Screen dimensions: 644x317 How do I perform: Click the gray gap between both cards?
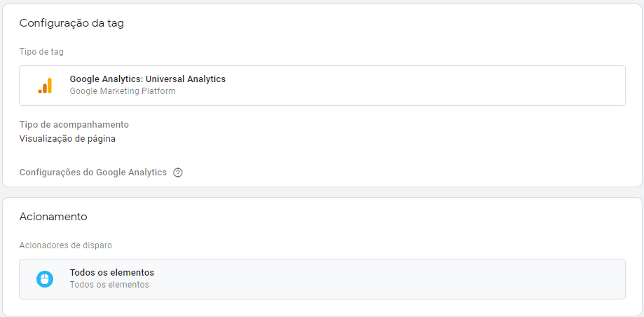(322, 192)
